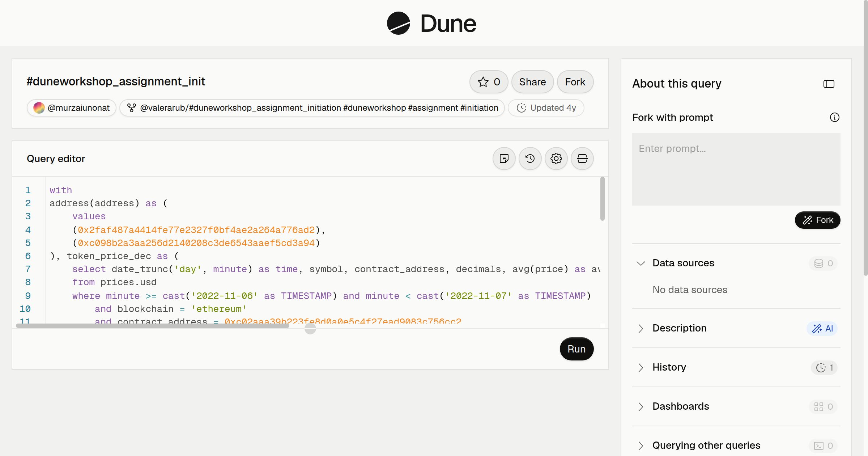The width and height of the screenshot is (868, 456).
Task: Click address 0x2faf487a4414fe77e2327f0bf4ae2a264a776ad2
Action: [196, 230]
